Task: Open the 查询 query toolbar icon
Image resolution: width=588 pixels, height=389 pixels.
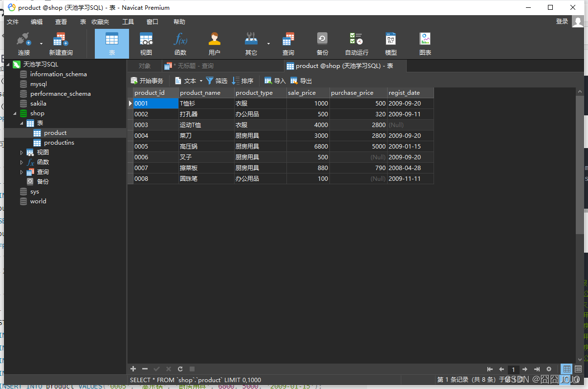Action: tap(288, 43)
